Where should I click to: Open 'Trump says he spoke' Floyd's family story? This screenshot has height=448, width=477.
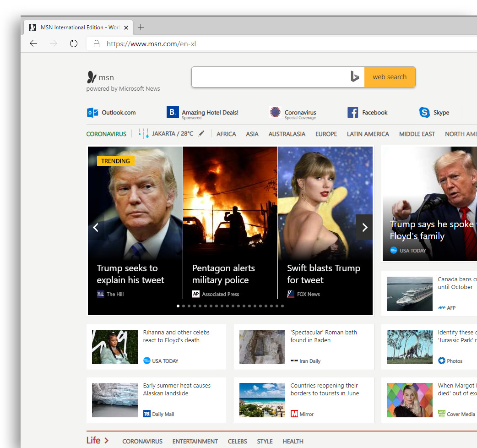point(433,230)
